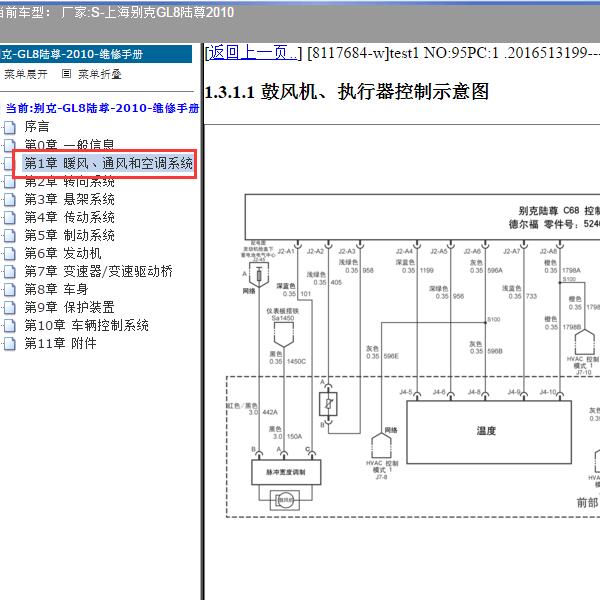The width and height of the screenshot is (600, 600).
Task: Click 菜单展开 to expand the menu
Action: [26, 74]
